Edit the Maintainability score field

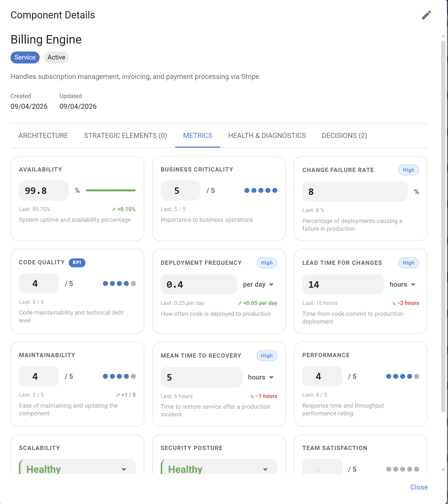pos(39,376)
